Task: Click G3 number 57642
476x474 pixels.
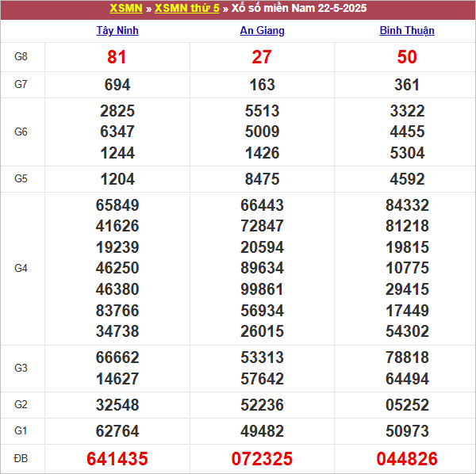Action: [x=263, y=379]
